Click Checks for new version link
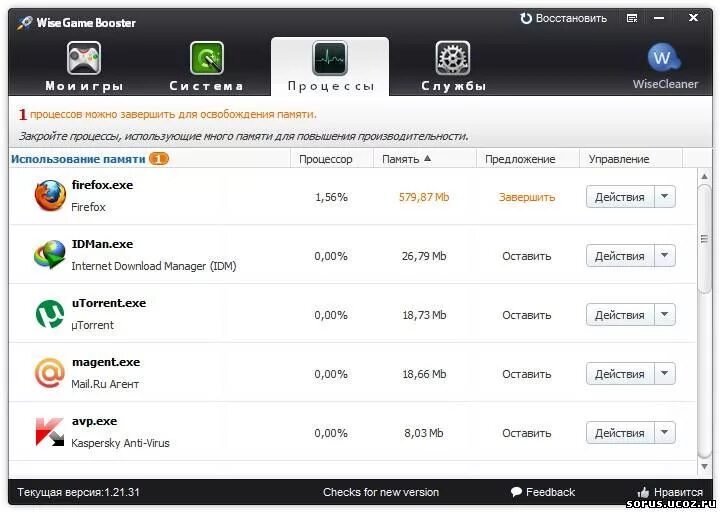Screen dimensions: 721x513 381,492
